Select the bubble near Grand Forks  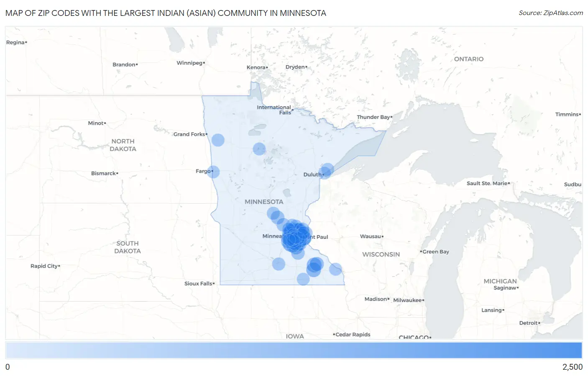tap(218, 140)
